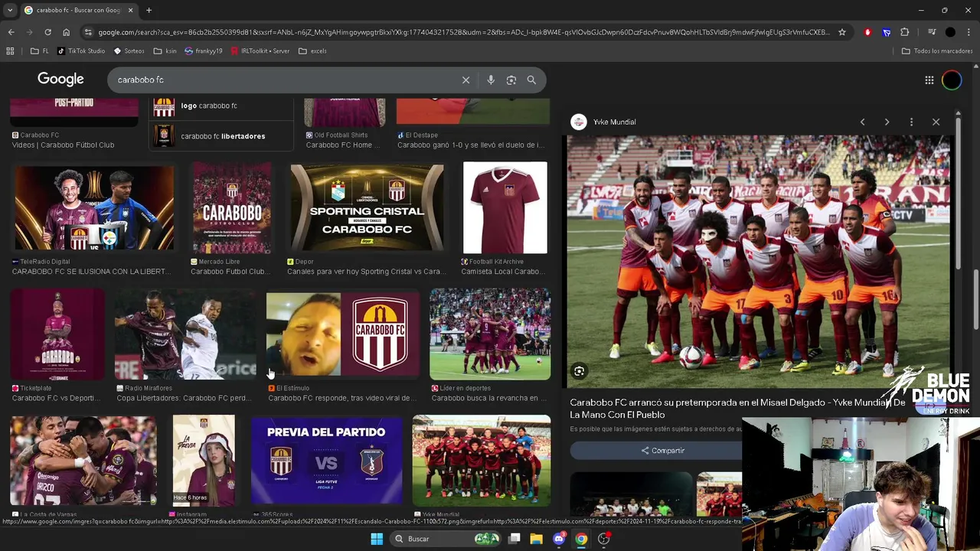Open the tab search dropdown arrow
This screenshot has height=551, width=980.
10,10
